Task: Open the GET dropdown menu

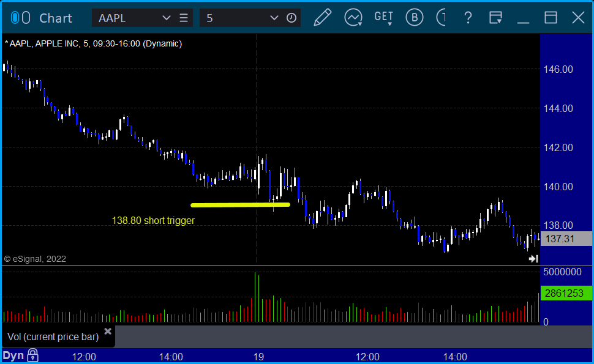Action: click(x=384, y=18)
